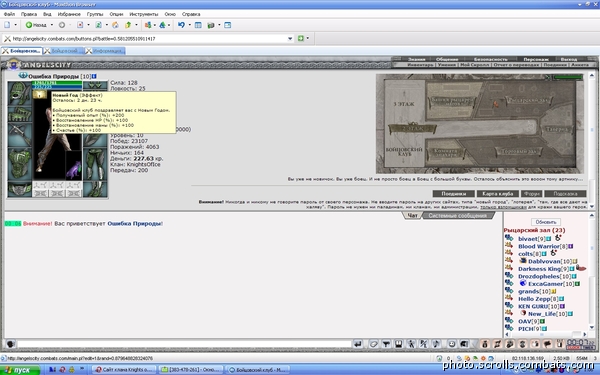Click the Обновить button above user list
The height and width of the screenshot is (375, 600).
[x=546, y=222]
